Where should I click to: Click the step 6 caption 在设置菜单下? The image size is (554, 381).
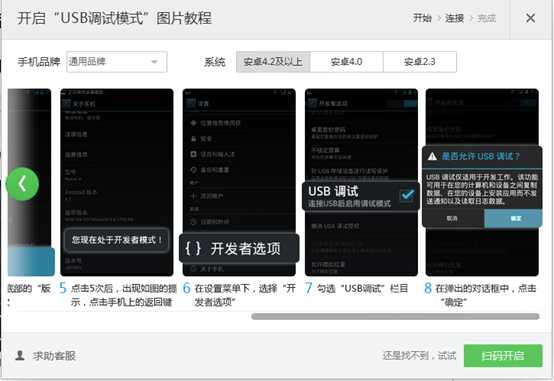245,295
